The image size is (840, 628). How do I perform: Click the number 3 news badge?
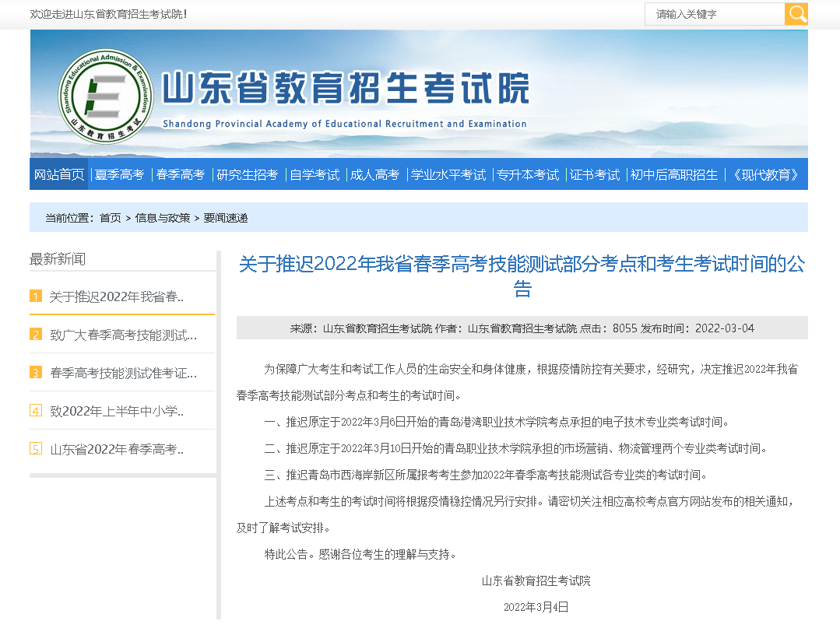click(36, 373)
